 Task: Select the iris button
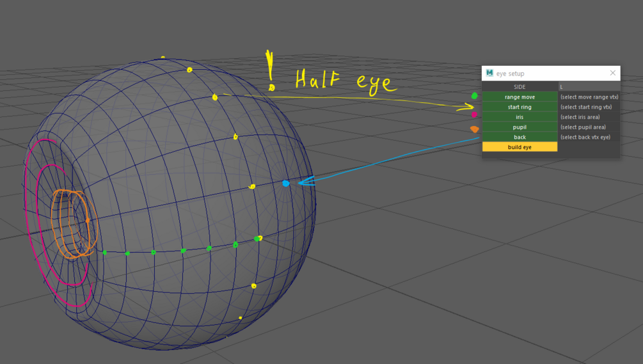pos(520,117)
